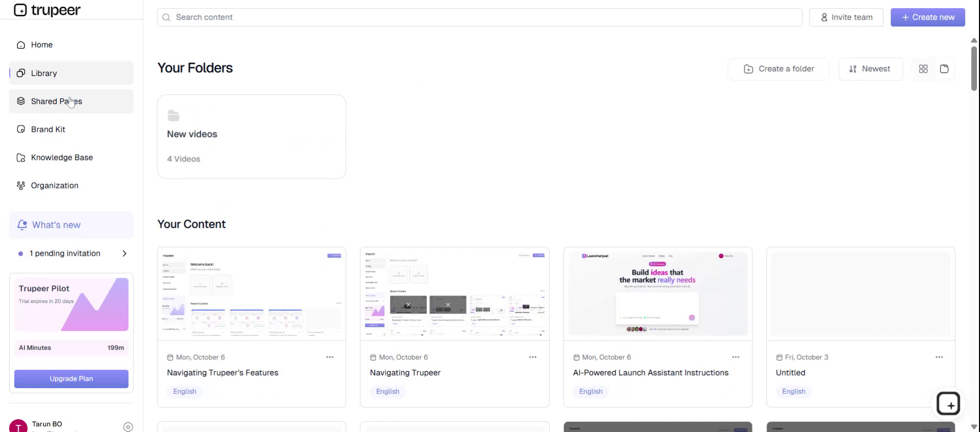
Task: Click the Knowledge Base folder icon
Action: [x=21, y=157]
